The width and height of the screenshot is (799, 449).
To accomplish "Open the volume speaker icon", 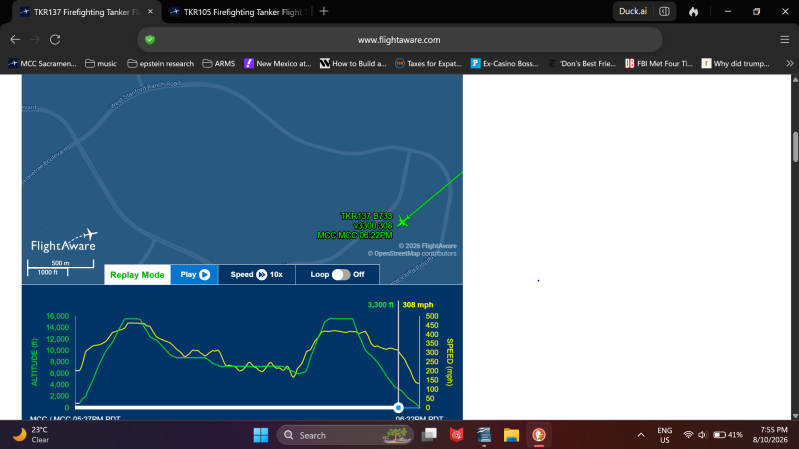I will tap(702, 435).
